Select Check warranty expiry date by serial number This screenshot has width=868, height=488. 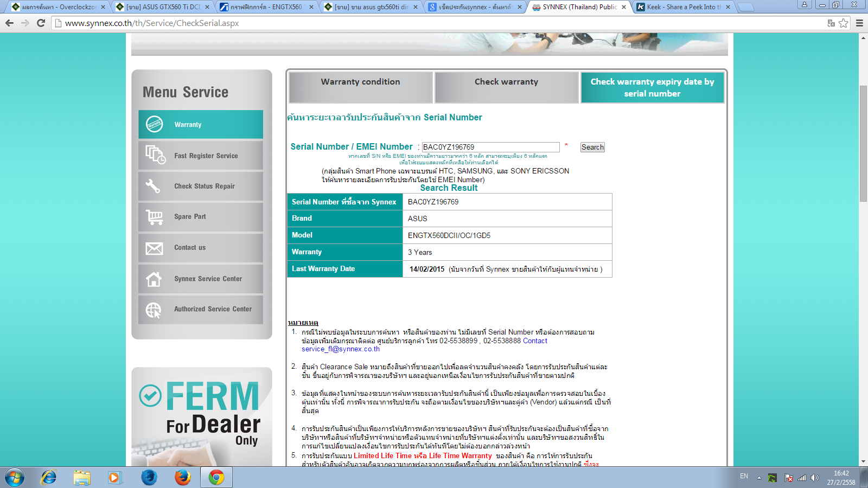(x=653, y=87)
